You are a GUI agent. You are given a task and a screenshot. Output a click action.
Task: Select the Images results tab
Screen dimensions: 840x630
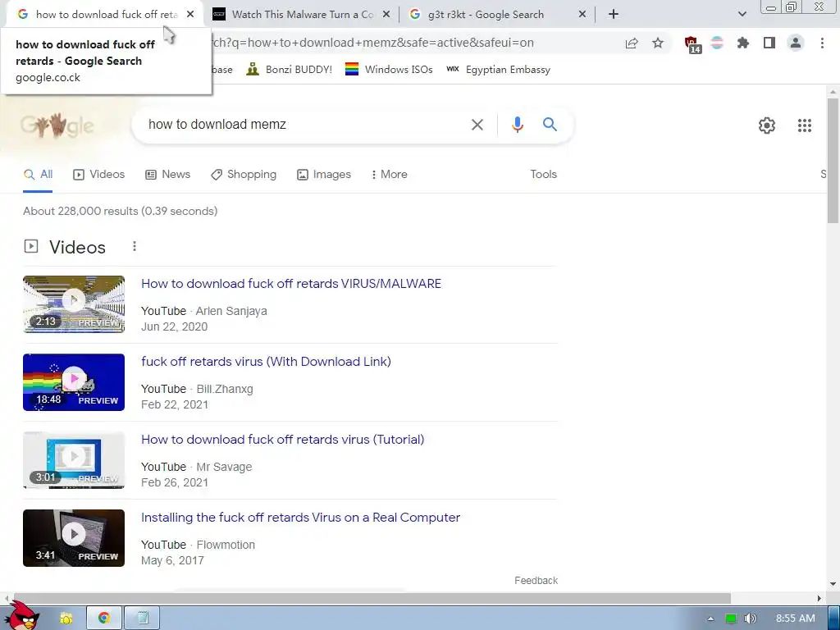point(323,174)
